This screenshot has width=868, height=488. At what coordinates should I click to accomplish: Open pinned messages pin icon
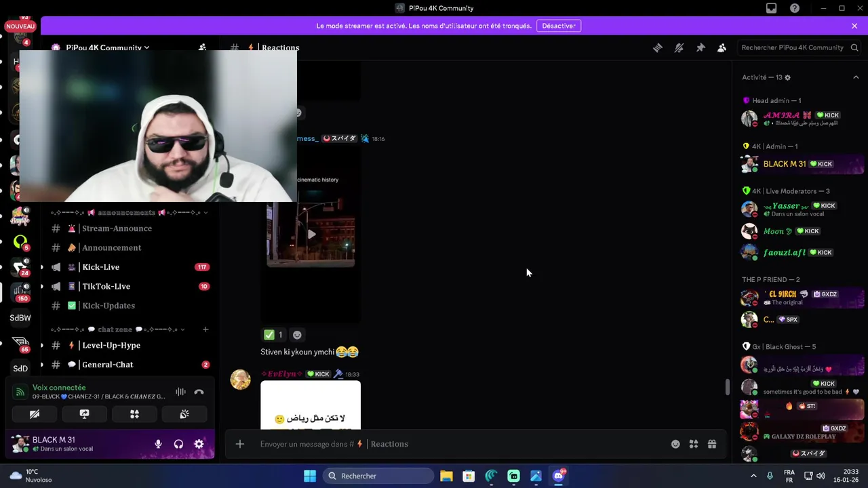pyautogui.click(x=701, y=47)
